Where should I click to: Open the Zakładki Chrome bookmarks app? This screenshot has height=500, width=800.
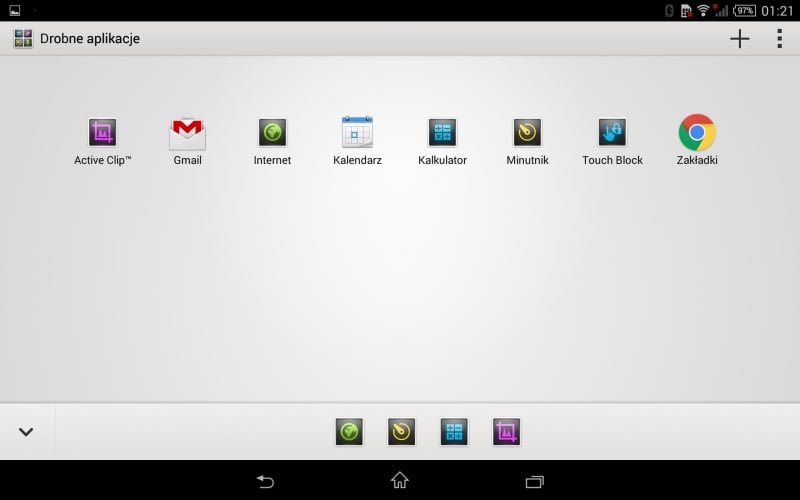(697, 140)
